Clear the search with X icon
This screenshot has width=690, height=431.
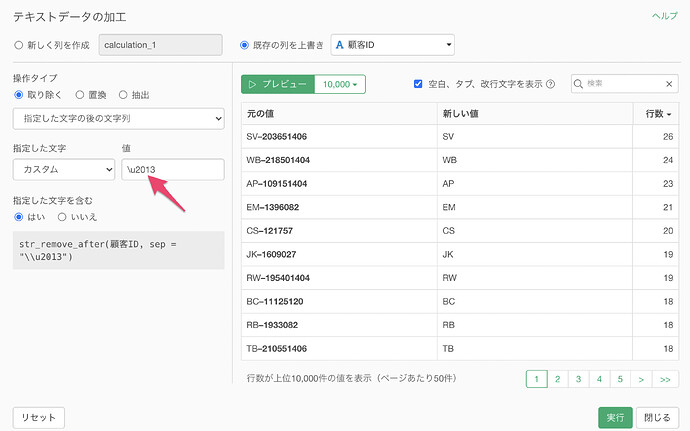[669, 84]
